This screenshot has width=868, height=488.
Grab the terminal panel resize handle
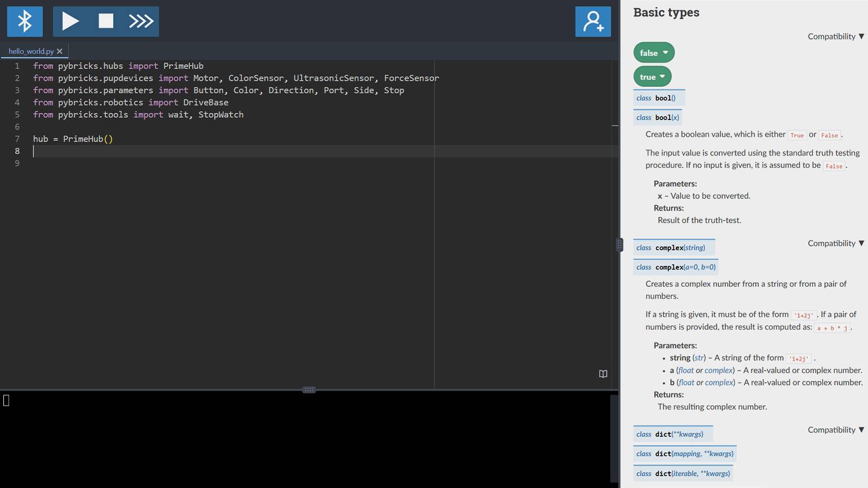(x=309, y=389)
